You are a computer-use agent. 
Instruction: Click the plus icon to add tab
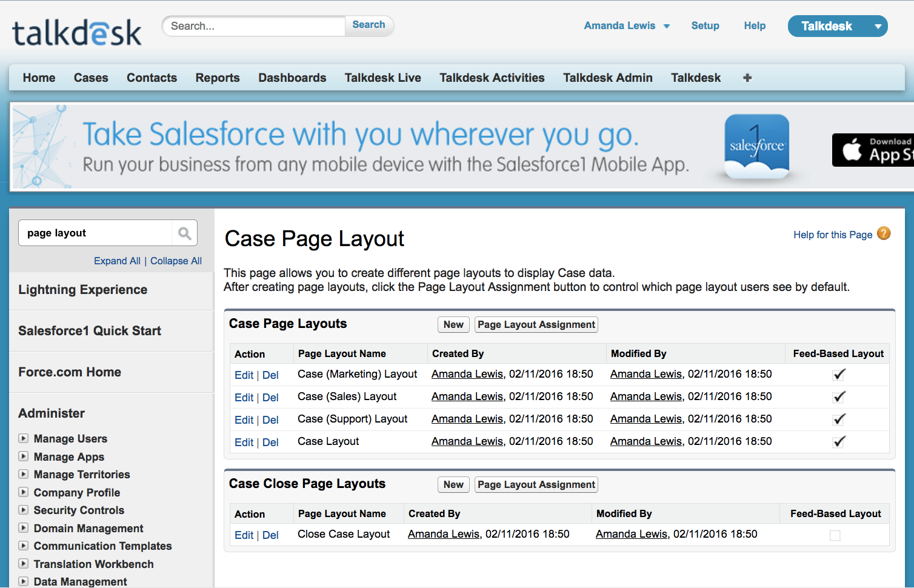[747, 78]
